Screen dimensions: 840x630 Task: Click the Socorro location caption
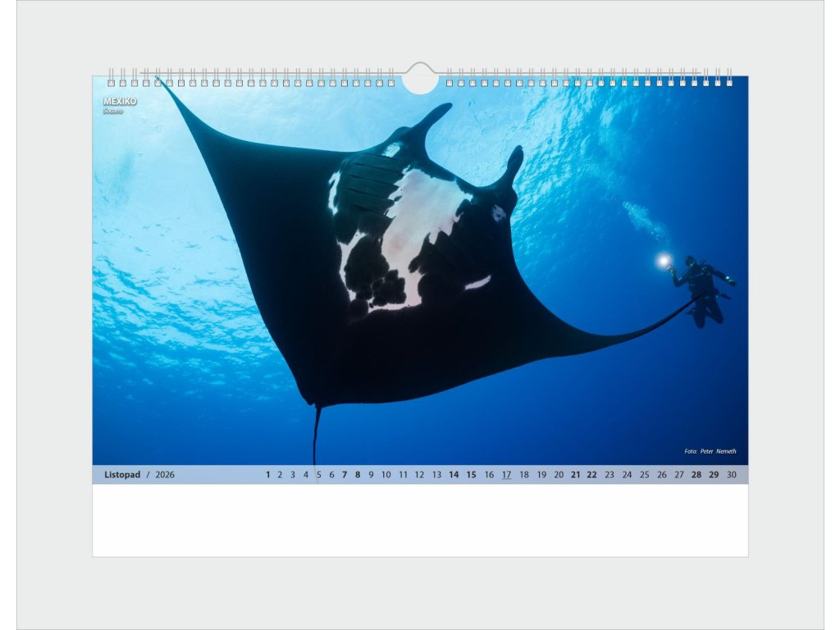coord(113,112)
